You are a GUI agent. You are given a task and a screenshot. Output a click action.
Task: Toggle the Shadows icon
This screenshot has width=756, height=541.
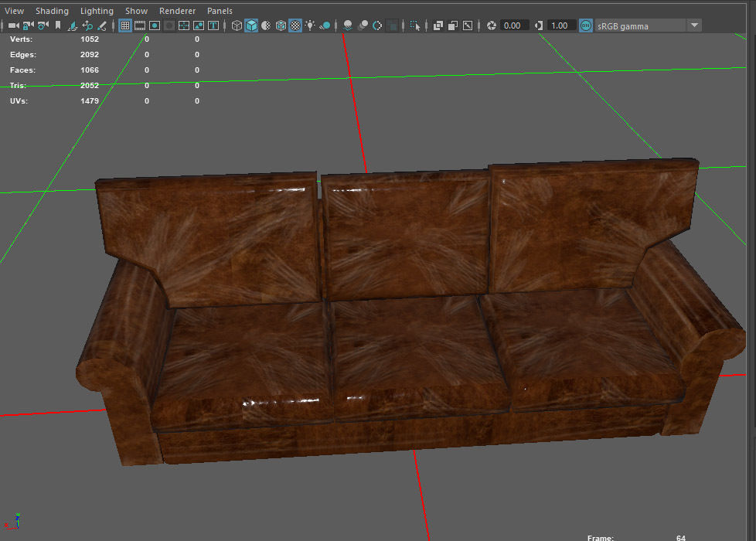(325, 26)
